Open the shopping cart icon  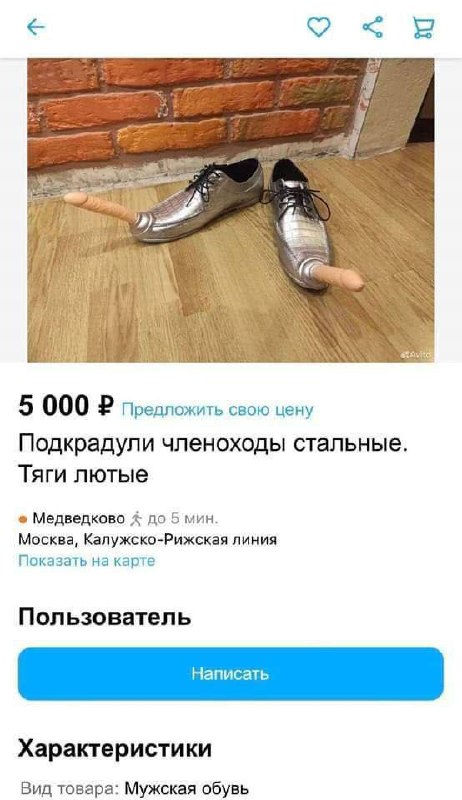tap(423, 28)
